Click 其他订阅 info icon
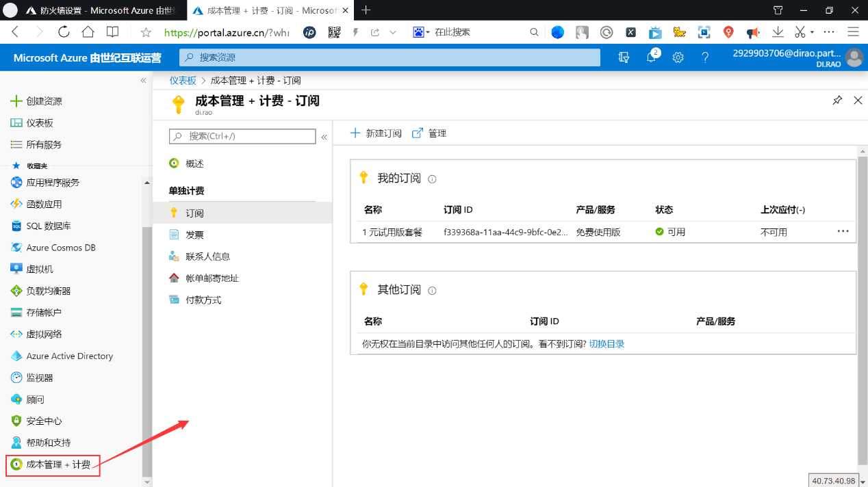868x487 pixels. (432, 291)
